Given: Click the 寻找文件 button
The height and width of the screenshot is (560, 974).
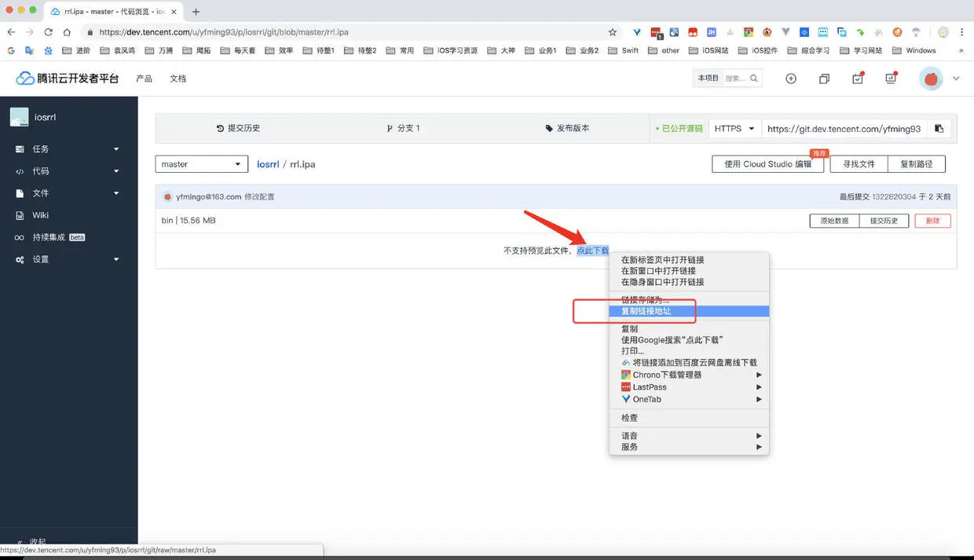Looking at the screenshot, I should (859, 164).
